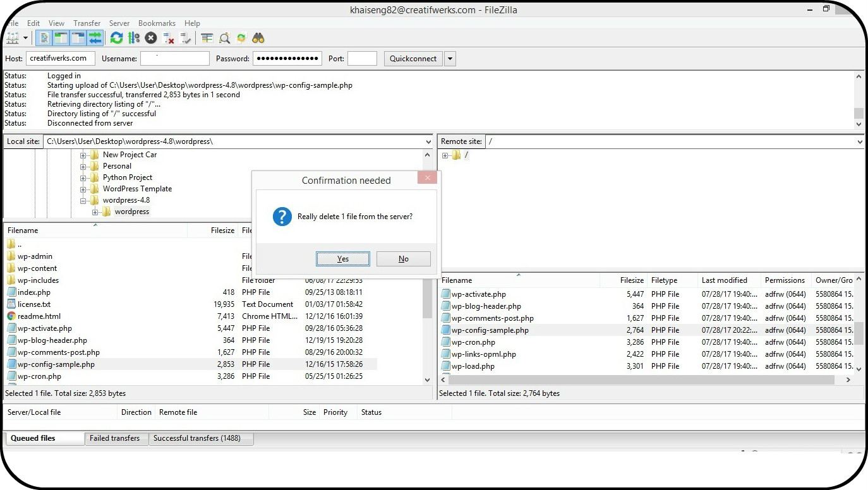Image resolution: width=868 pixels, height=490 pixels.
Task: Open the Bookmarks menu
Action: coord(157,23)
